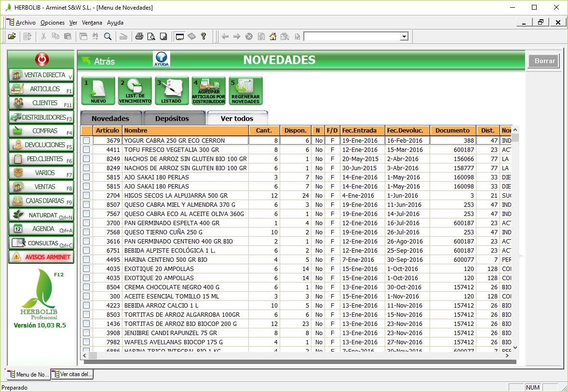Open Cajas Diarias from the sidebar
Image resolution: width=568 pixels, height=392 pixels.
(x=41, y=201)
